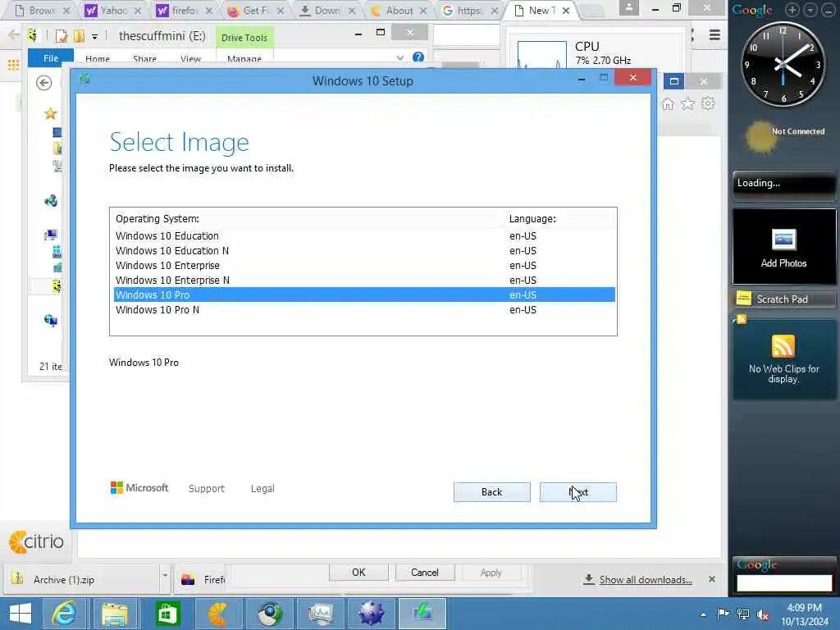Viewport: 840px width, 630px height.
Task: Click the Favorites star in Explorer sidebar
Action: (51, 113)
